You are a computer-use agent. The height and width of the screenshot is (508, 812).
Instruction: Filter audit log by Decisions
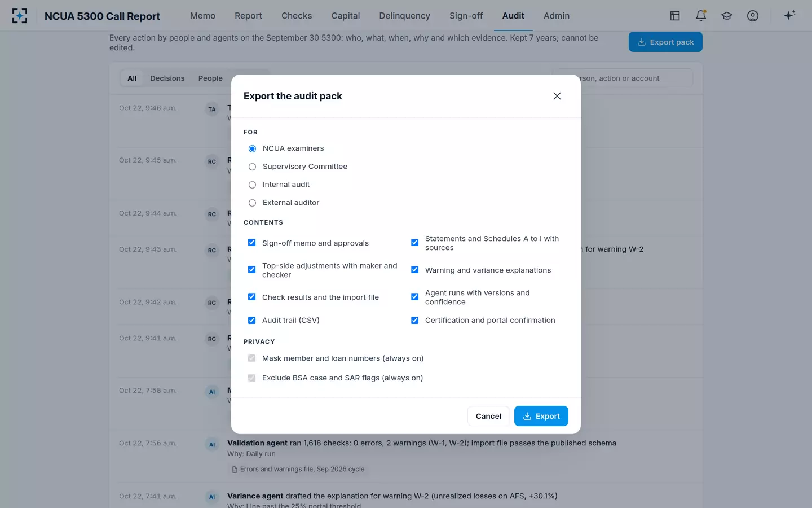(167, 78)
